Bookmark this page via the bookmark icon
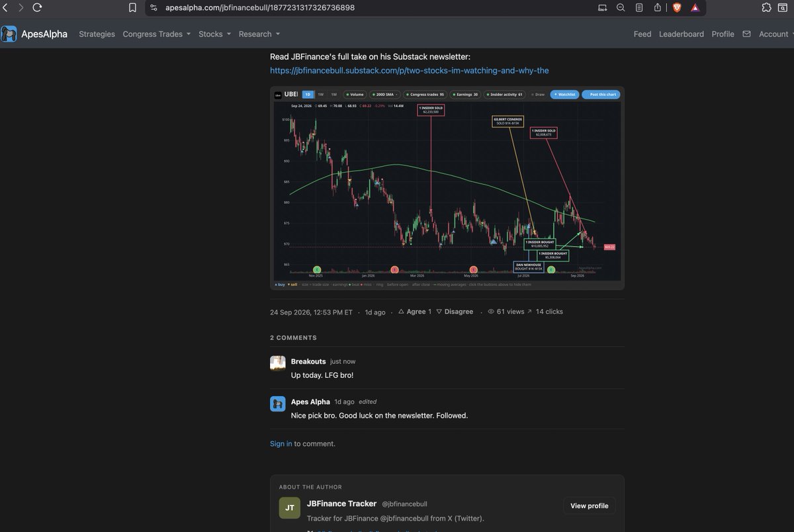Screen dimensions: 794x532 (132, 8)
